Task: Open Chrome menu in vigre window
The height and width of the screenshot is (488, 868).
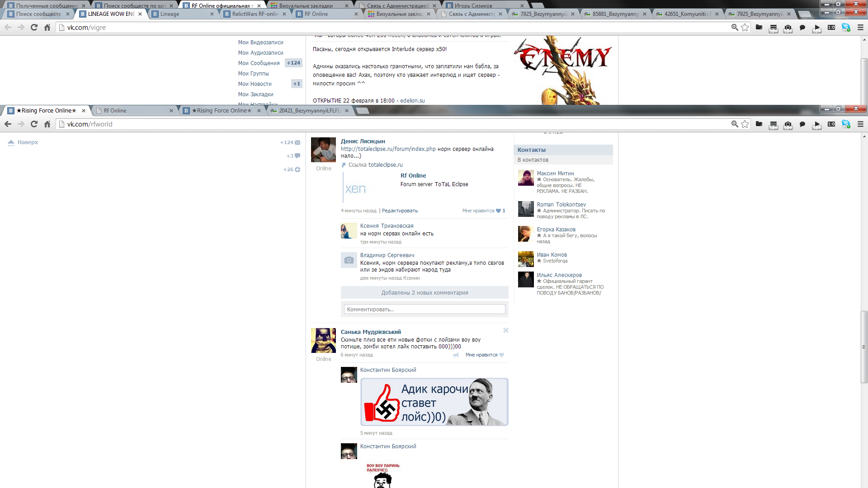Action: coord(860,27)
